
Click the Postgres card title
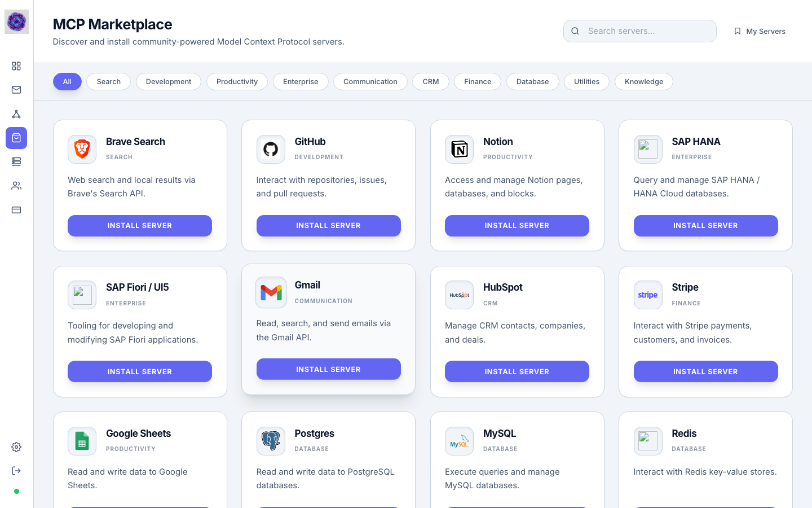(314, 433)
